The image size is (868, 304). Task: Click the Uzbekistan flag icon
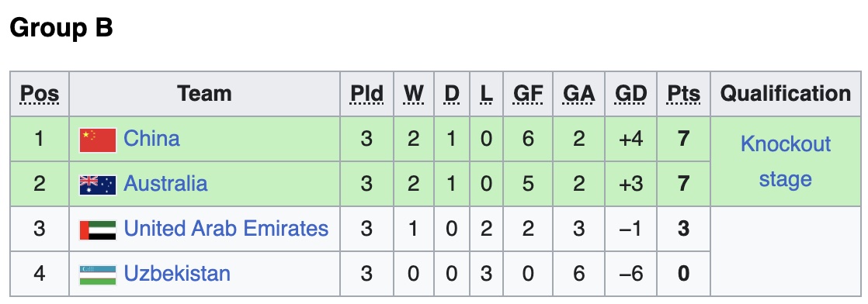(98, 275)
